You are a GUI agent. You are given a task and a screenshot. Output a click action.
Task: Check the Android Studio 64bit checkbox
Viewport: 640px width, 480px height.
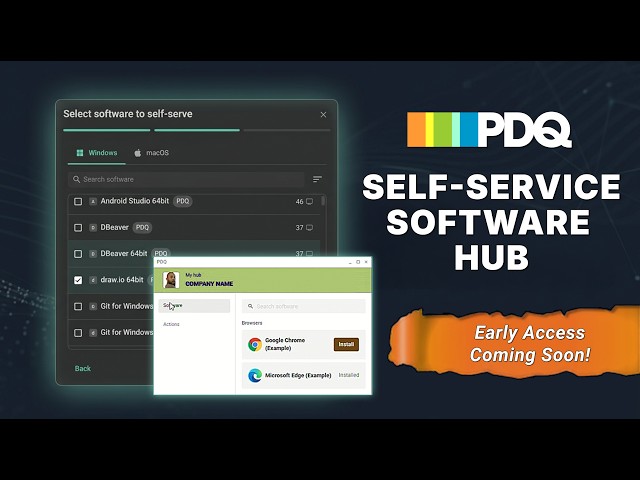click(78, 201)
